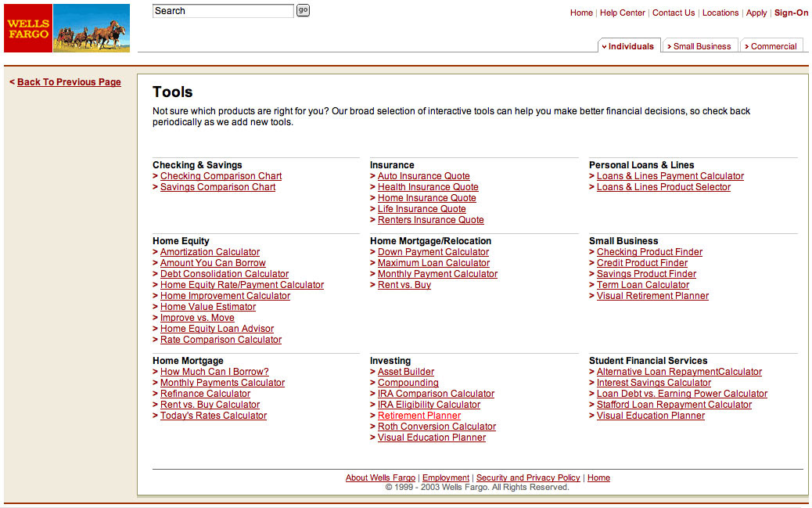Click the Wells Fargo red logo
The image size is (812, 508).
point(28,28)
